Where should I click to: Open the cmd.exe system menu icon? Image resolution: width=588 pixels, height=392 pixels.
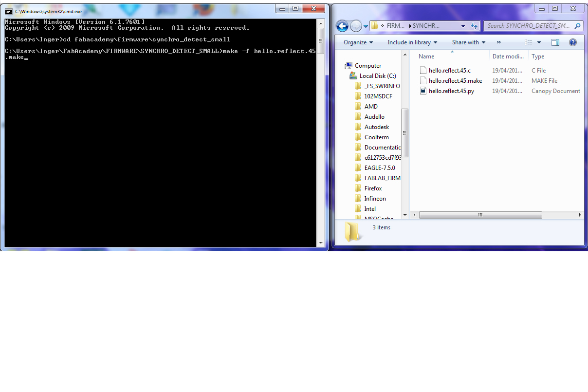pos(8,11)
